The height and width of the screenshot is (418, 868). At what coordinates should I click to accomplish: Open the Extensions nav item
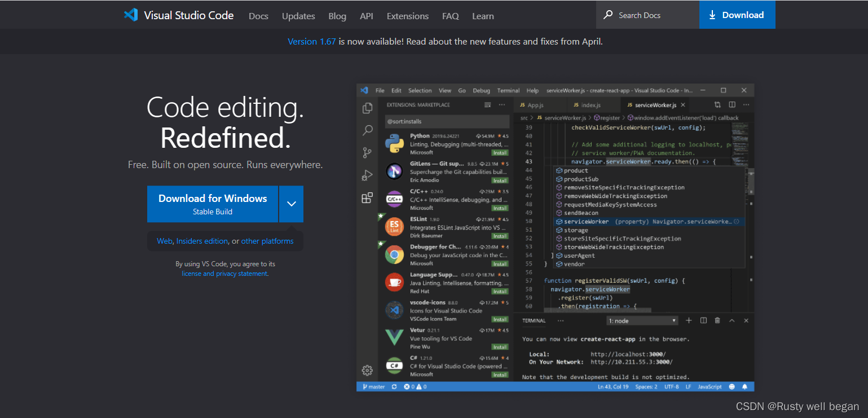[x=408, y=16]
